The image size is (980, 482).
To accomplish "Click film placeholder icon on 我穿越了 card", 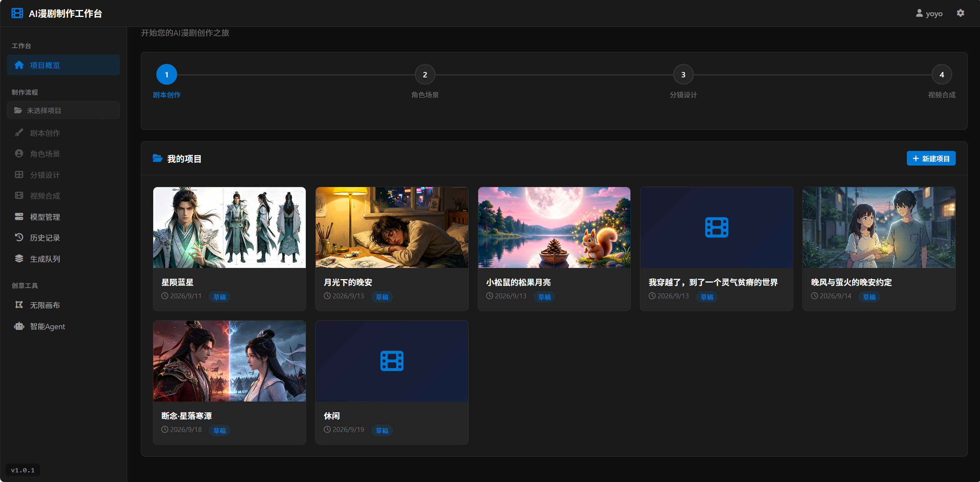I will (x=717, y=228).
